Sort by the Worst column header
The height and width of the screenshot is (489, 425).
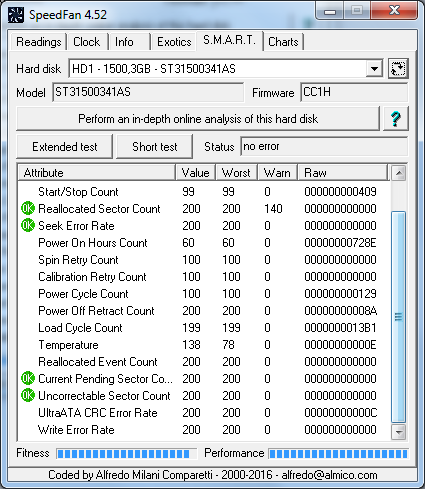tap(236, 173)
